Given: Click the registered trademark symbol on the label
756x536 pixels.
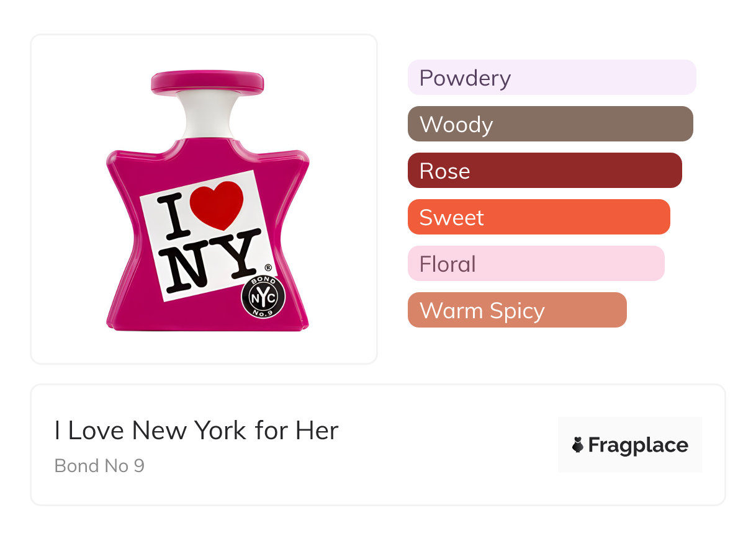Looking at the screenshot, I should pyautogui.click(x=268, y=267).
